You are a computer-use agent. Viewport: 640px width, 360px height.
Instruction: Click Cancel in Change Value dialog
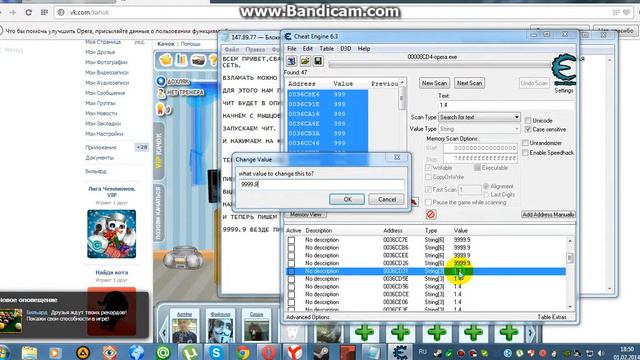coord(387,199)
